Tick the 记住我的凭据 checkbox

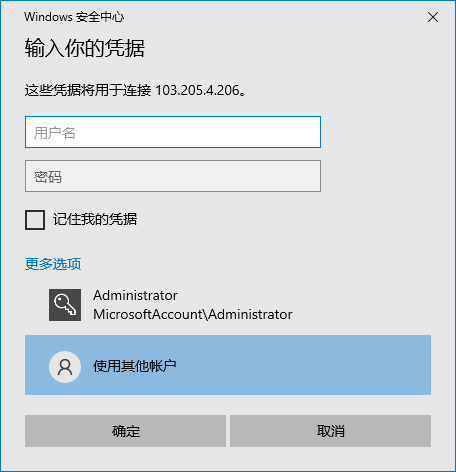pos(35,220)
